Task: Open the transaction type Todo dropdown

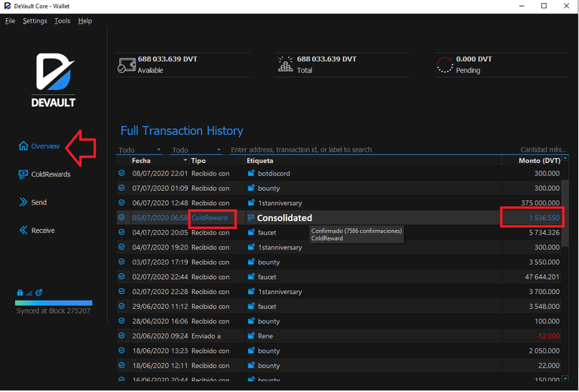Action: (x=197, y=150)
